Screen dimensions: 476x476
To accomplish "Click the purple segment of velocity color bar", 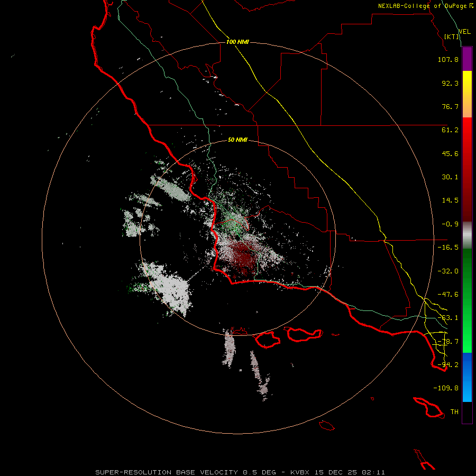I will tap(467, 59).
